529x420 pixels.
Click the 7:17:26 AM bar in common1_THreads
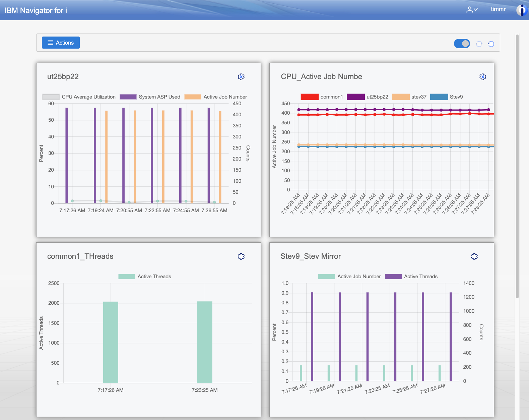click(111, 342)
